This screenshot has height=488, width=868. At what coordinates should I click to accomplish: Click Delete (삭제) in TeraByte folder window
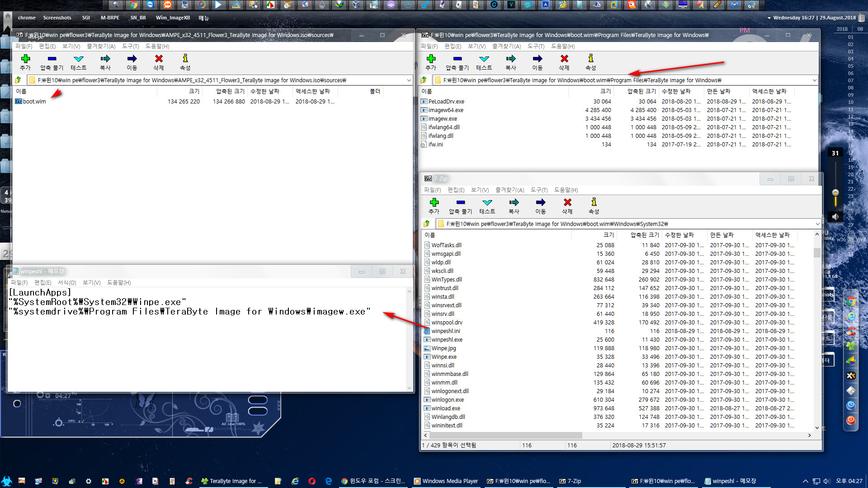pyautogui.click(x=564, y=62)
